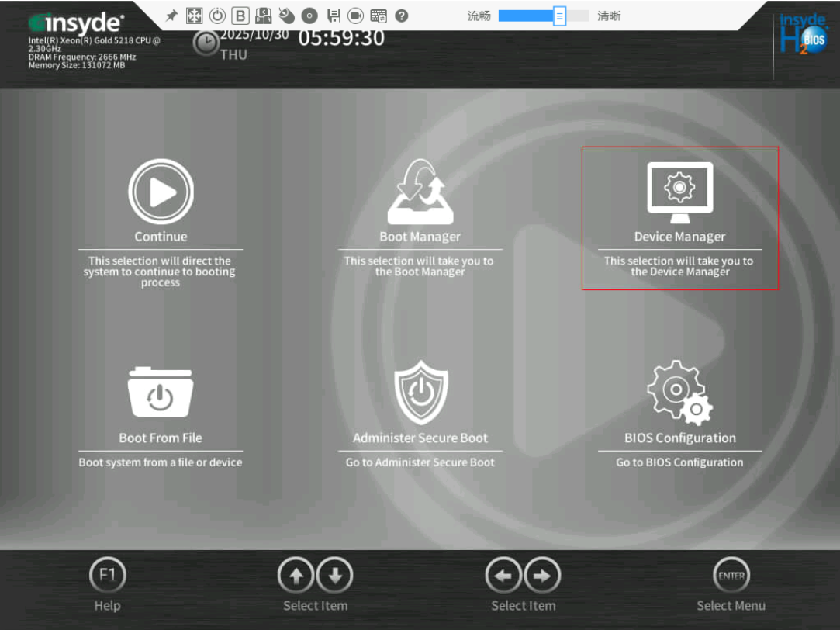Open Boot Manager
The height and width of the screenshot is (630, 840).
[x=420, y=192]
